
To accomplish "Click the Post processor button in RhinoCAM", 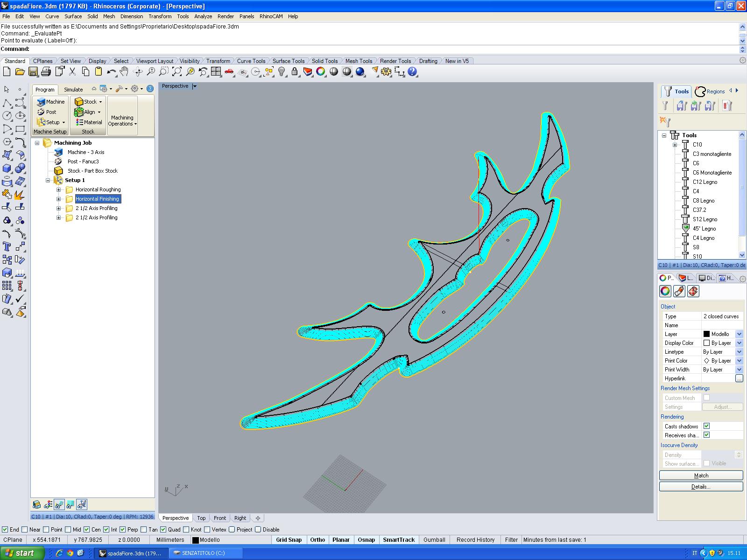I will 47,112.
